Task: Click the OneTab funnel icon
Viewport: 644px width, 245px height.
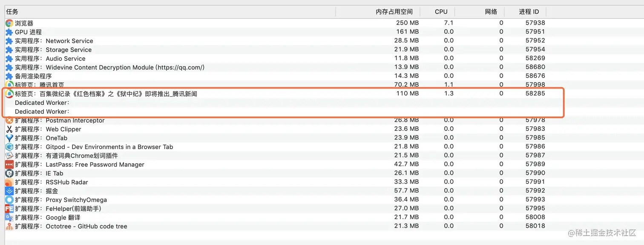Action: pyautogui.click(x=9, y=138)
